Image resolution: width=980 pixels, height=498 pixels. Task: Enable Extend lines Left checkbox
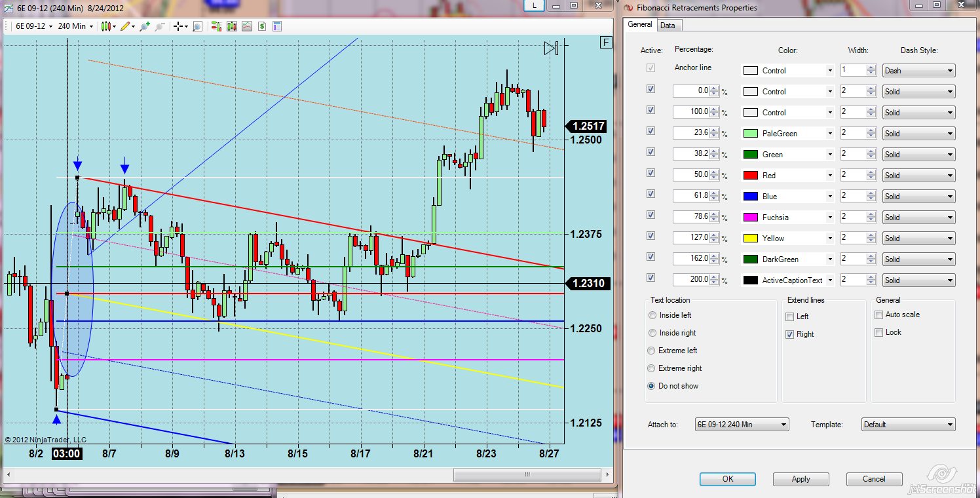[x=790, y=316]
